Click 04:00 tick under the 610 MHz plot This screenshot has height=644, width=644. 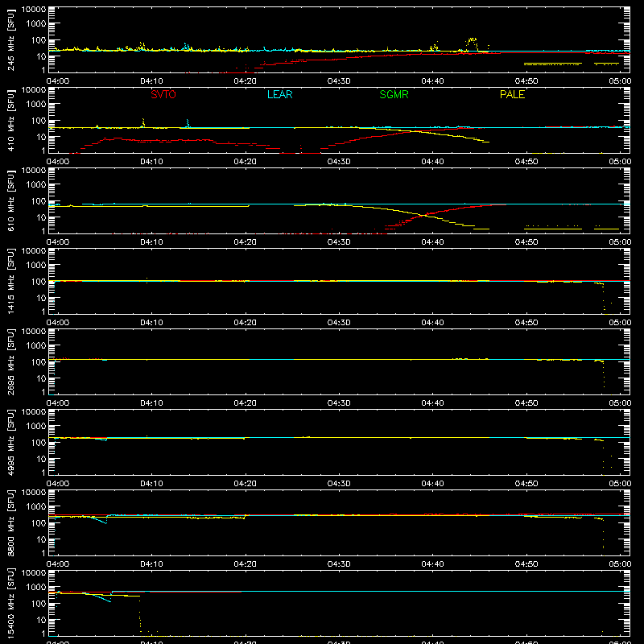click(x=57, y=242)
